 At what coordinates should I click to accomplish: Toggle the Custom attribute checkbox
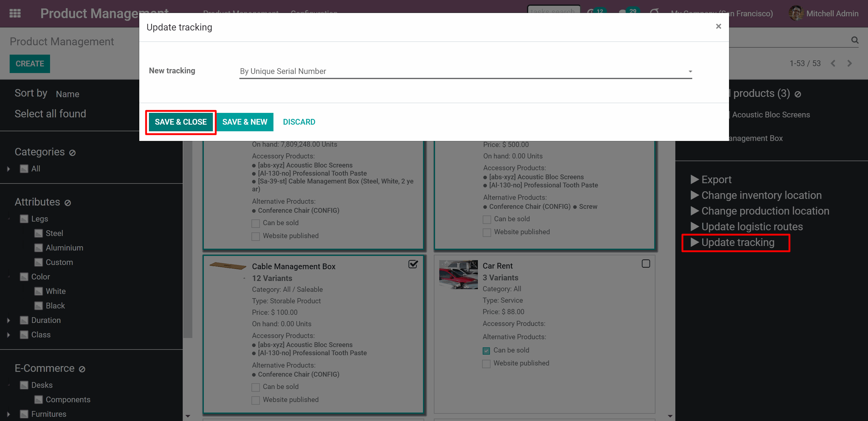(39, 263)
